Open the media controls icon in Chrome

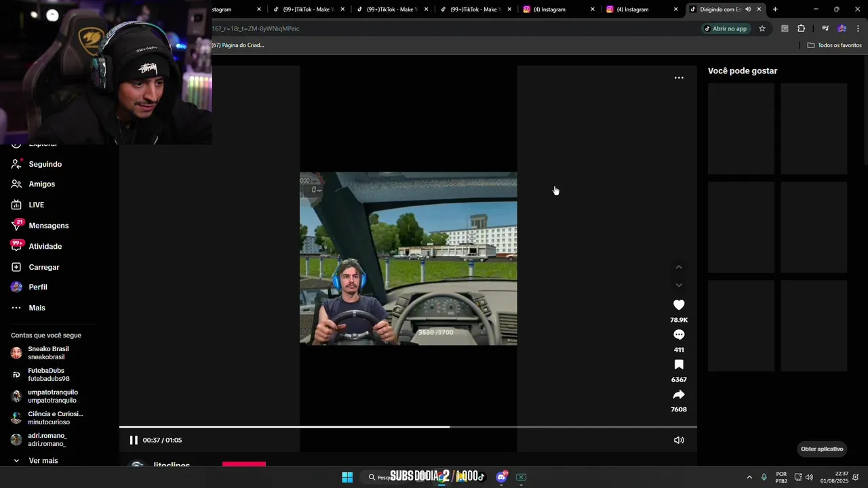tap(825, 28)
